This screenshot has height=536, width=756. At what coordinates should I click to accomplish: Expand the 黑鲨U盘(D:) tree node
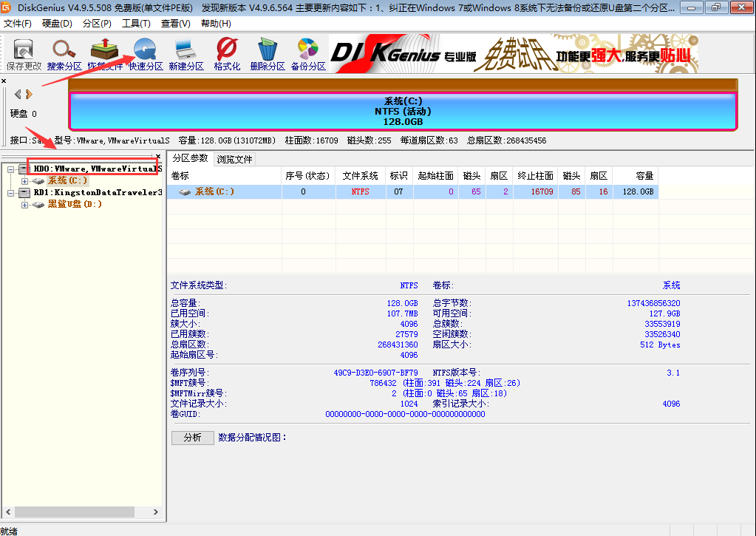point(24,203)
